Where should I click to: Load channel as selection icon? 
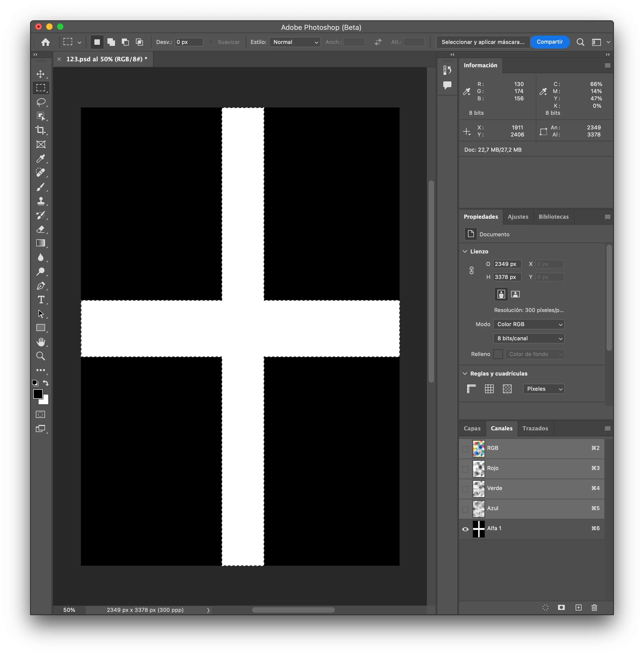pos(545,607)
